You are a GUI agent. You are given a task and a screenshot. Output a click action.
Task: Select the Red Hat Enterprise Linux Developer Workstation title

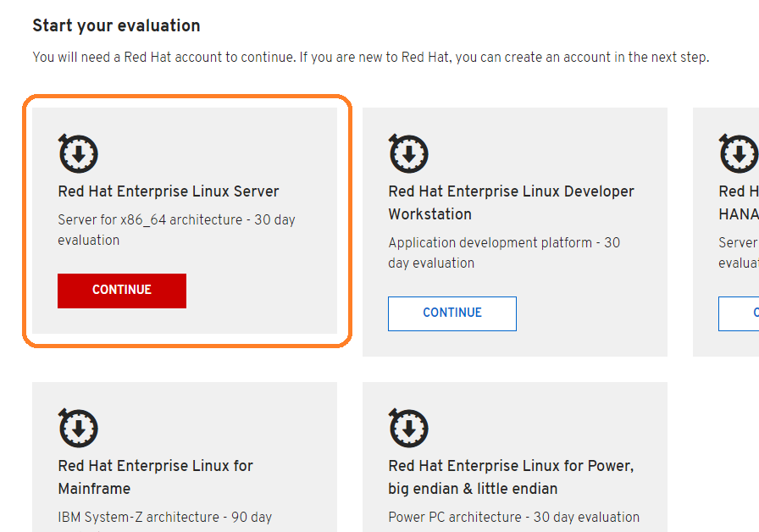point(511,202)
